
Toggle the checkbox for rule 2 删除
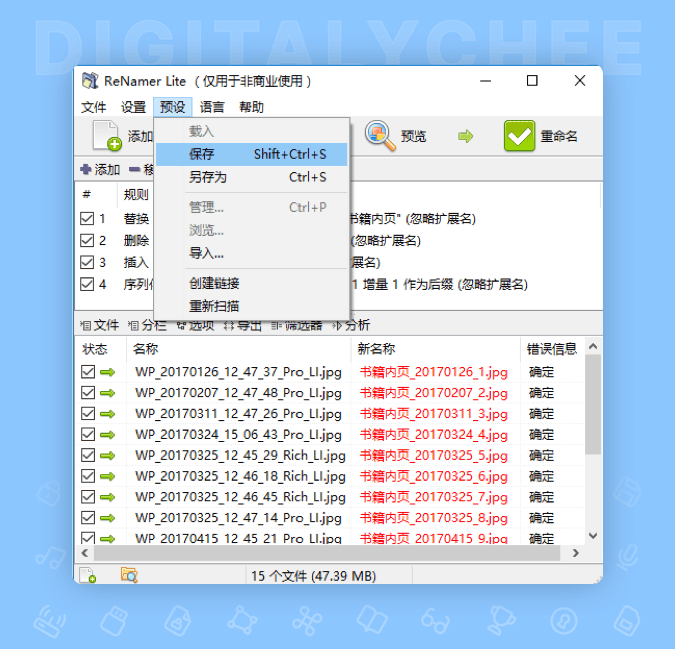(x=87, y=240)
